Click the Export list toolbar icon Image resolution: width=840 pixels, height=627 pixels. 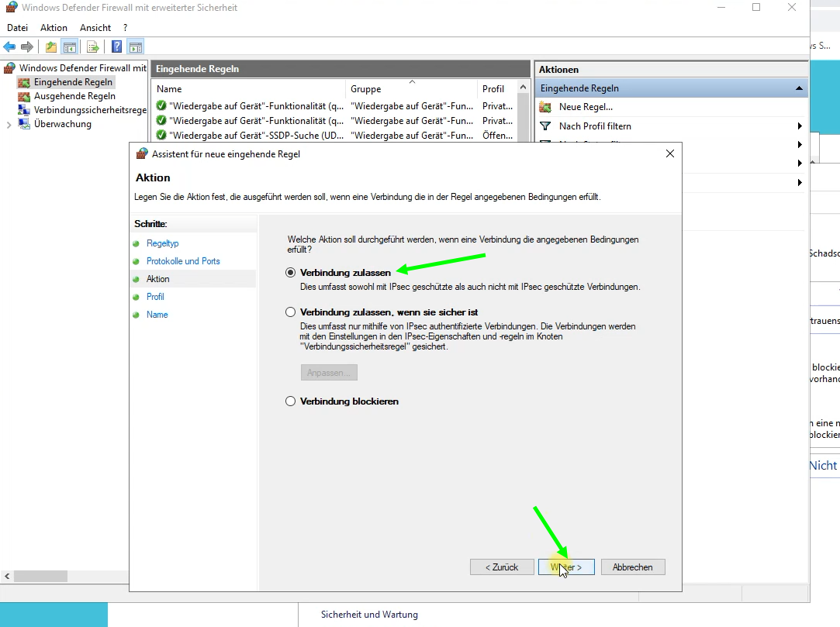pos(92,47)
